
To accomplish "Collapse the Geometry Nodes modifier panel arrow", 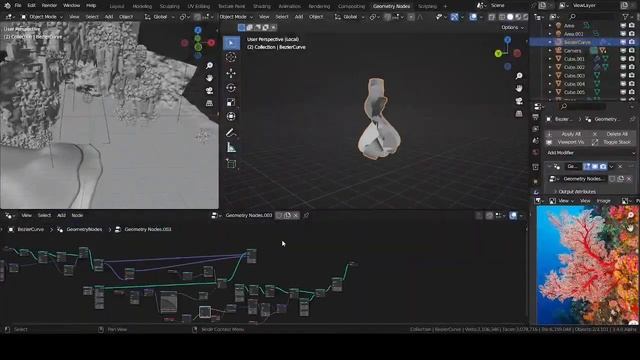I will [x=549, y=167].
